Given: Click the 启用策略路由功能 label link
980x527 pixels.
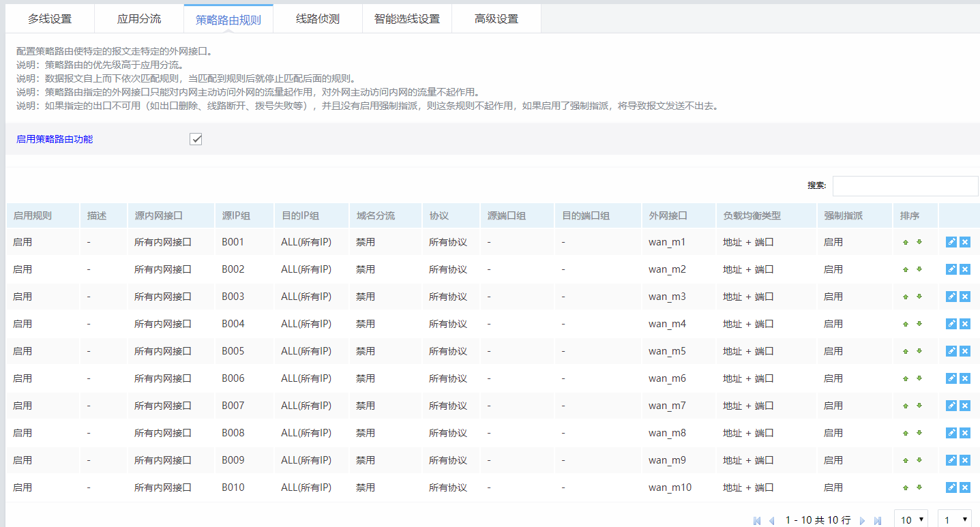Looking at the screenshot, I should 55,139.
